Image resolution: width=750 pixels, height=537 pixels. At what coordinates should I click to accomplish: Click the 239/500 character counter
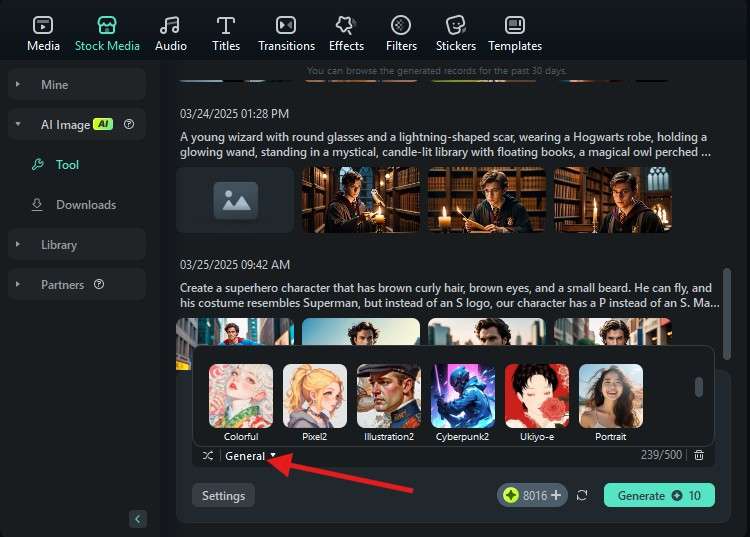coord(661,455)
